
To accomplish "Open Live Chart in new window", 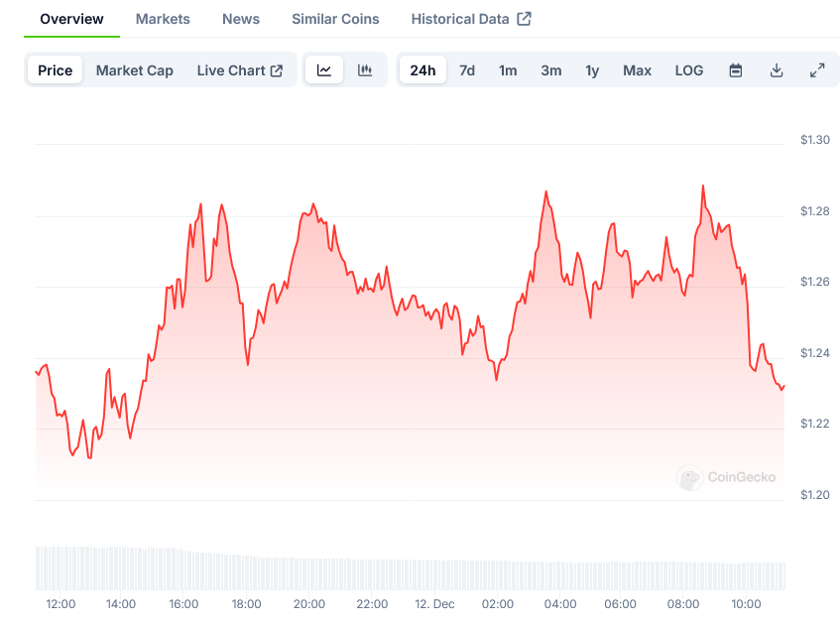I will click(239, 70).
